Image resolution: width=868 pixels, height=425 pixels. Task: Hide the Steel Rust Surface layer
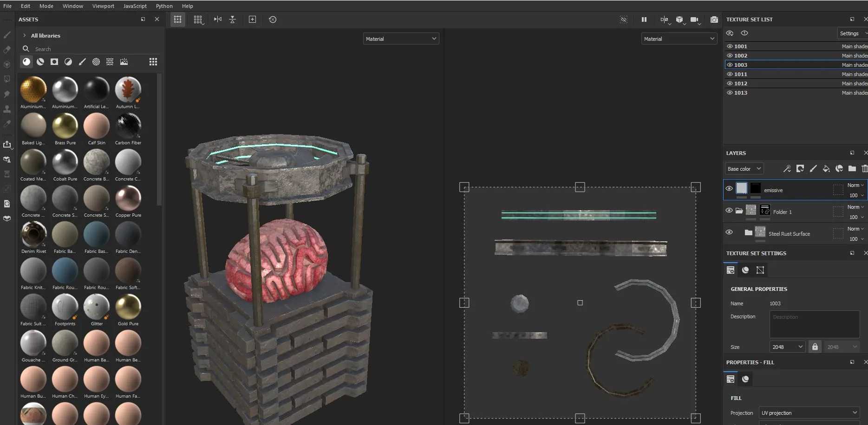point(729,232)
